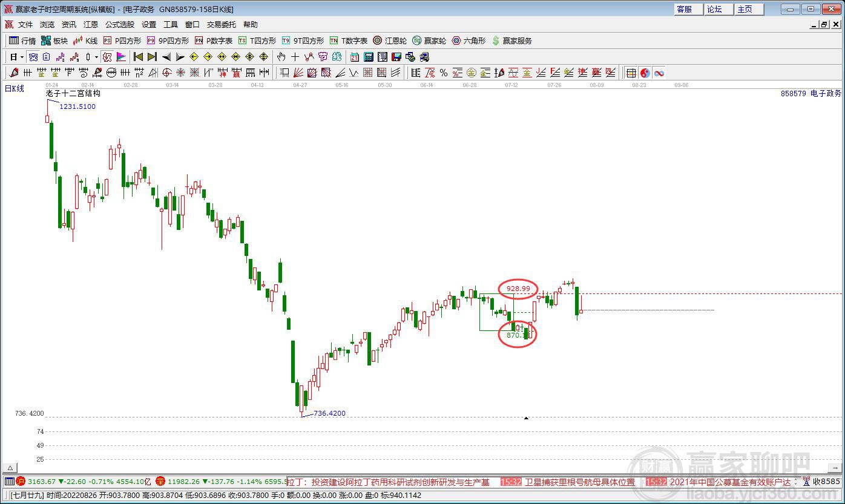Open the calendar date icon
845x504 pixels.
coord(354,57)
